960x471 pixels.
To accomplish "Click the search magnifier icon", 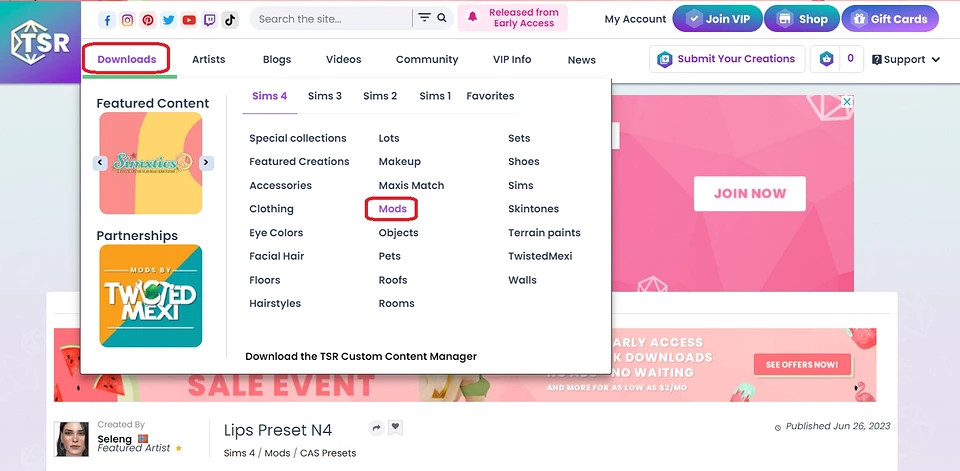I will 443,18.
